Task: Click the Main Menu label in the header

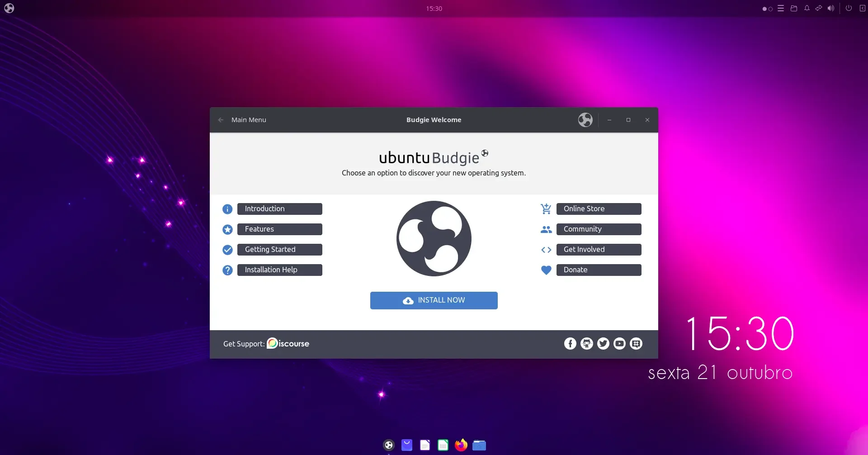Action: point(249,120)
